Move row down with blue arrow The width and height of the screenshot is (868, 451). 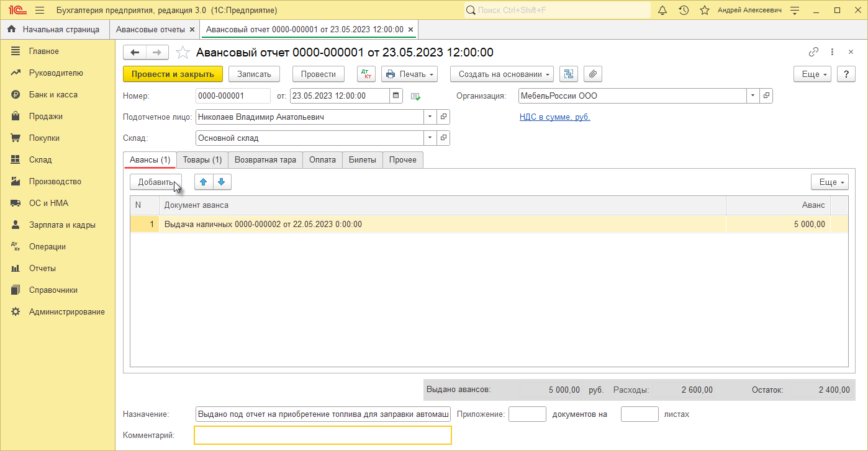222,182
